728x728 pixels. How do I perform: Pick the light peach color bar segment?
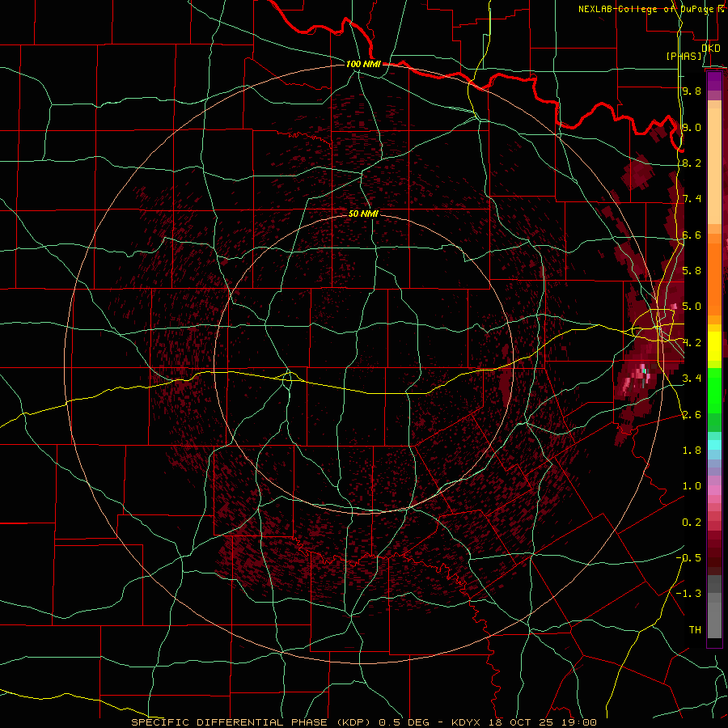[714, 167]
